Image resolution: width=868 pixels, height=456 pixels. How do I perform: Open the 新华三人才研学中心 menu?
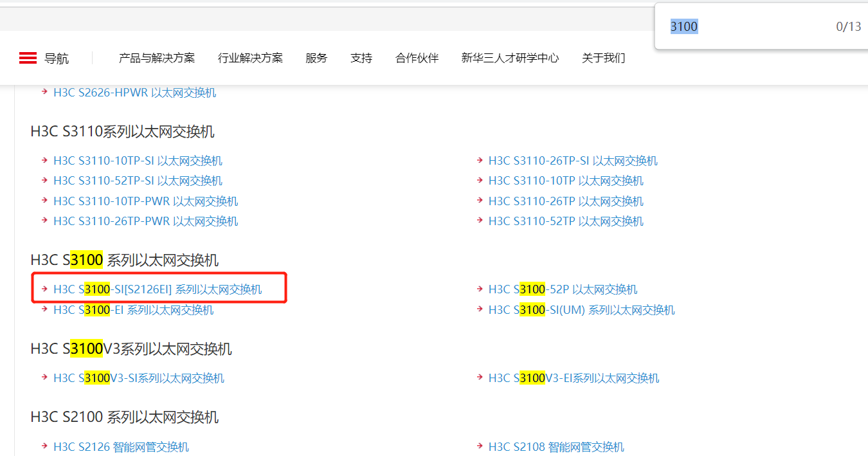pos(510,58)
